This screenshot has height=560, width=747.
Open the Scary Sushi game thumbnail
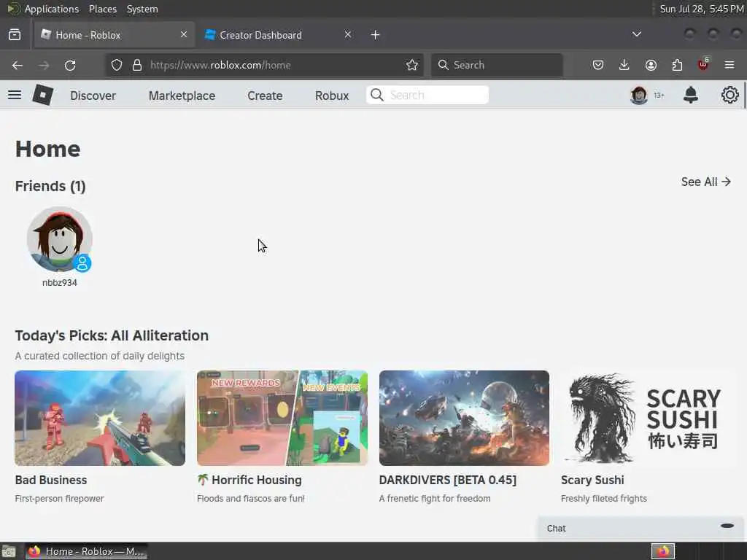tap(646, 418)
